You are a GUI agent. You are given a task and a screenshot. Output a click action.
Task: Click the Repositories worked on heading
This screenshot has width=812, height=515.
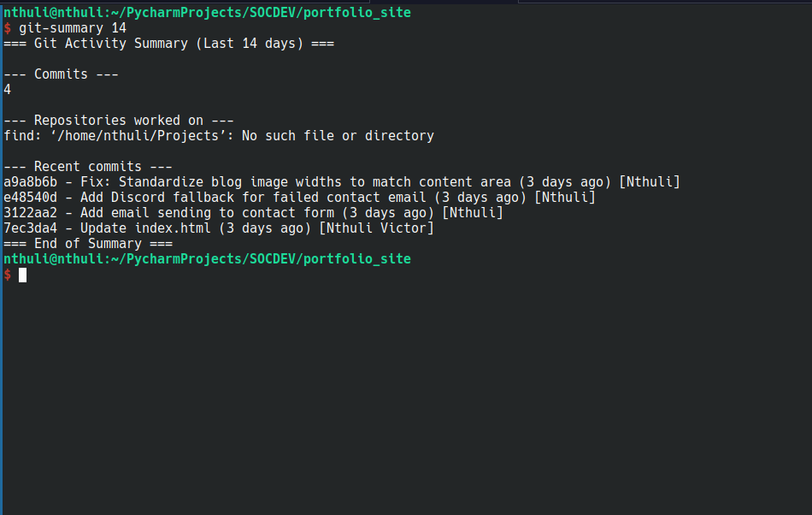tap(119, 121)
